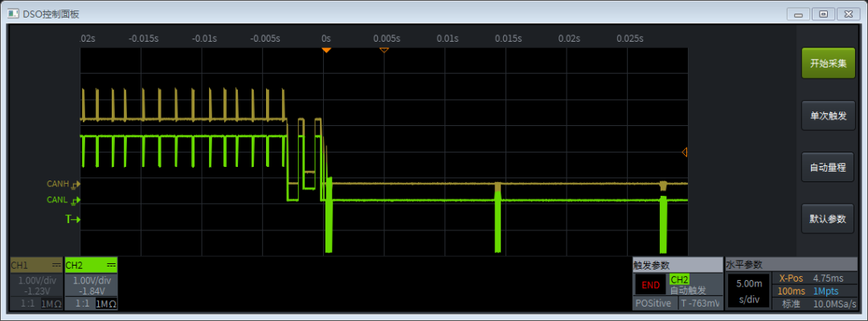Click the CANH channel ground marker
The image size is (868, 321).
click(x=77, y=184)
